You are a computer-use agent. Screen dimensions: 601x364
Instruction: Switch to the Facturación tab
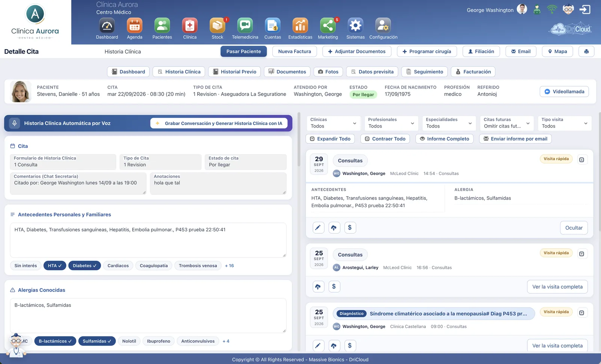473,72
